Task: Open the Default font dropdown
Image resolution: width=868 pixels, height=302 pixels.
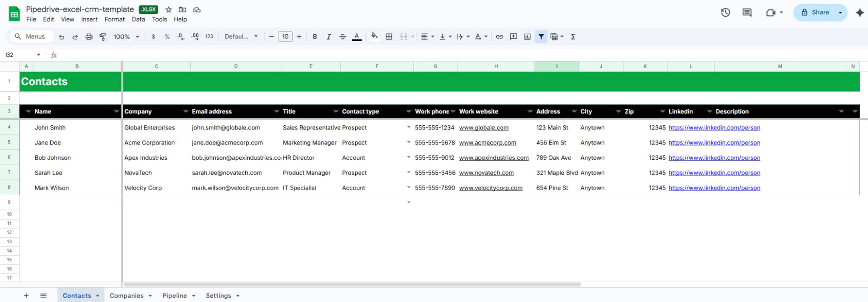Action: pyautogui.click(x=241, y=37)
